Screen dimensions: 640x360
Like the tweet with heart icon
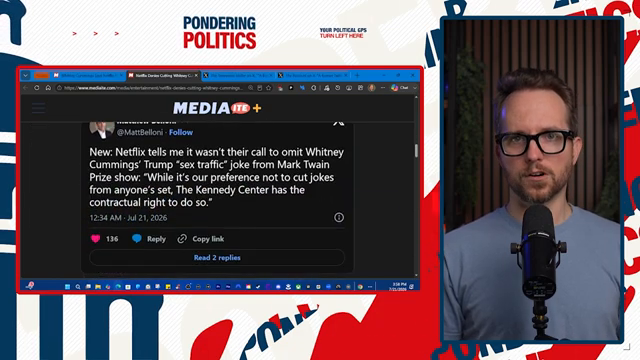click(96, 239)
